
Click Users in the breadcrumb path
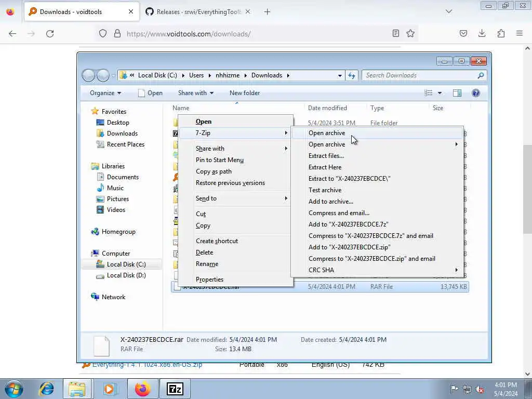[x=196, y=75]
